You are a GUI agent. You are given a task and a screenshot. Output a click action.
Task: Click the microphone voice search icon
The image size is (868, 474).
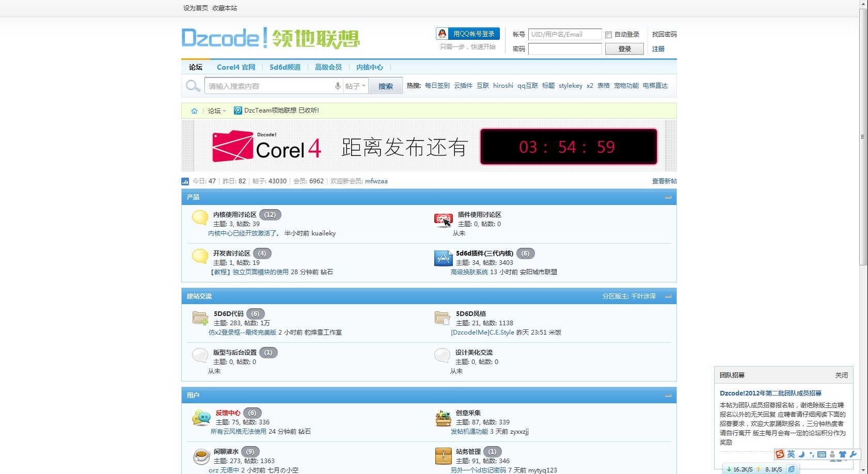(338, 86)
